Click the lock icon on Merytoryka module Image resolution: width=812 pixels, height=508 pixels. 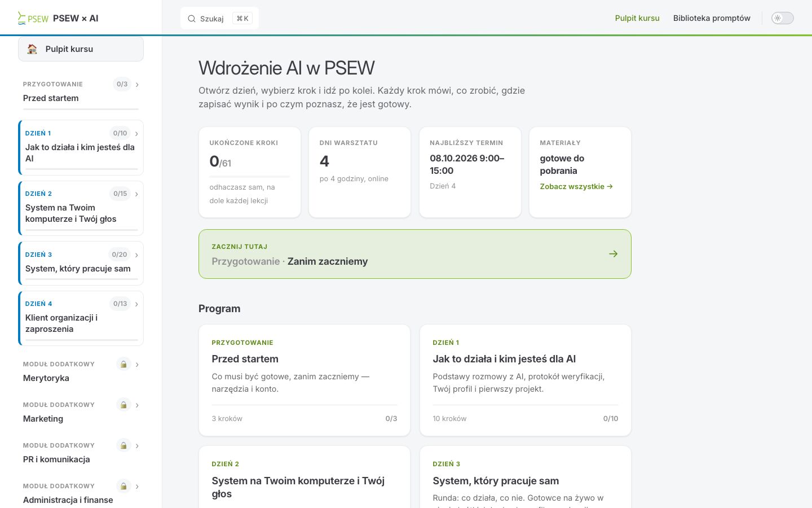click(x=123, y=364)
